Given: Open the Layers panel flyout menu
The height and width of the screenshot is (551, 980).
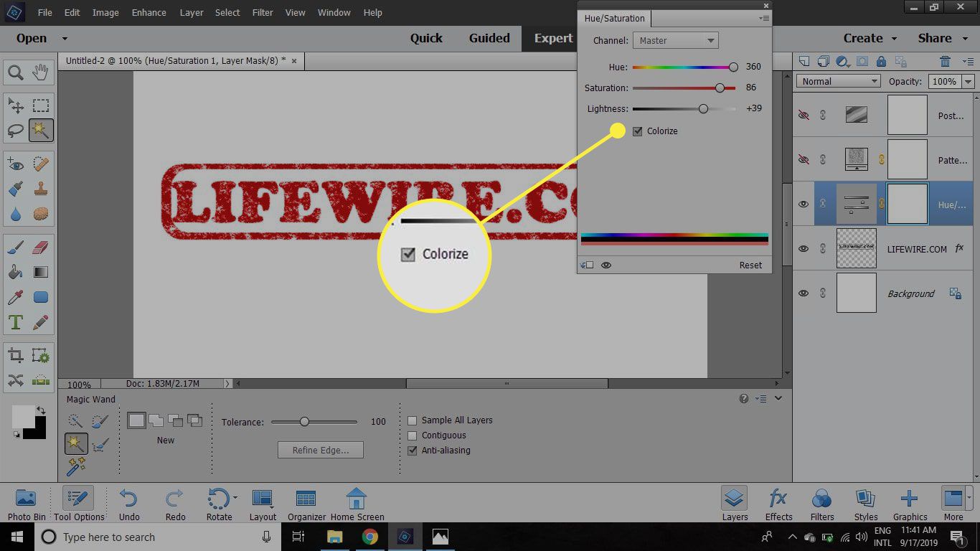Looking at the screenshot, I should point(969,61).
